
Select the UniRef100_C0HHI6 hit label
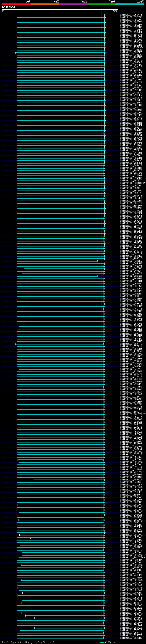(131, 304)
